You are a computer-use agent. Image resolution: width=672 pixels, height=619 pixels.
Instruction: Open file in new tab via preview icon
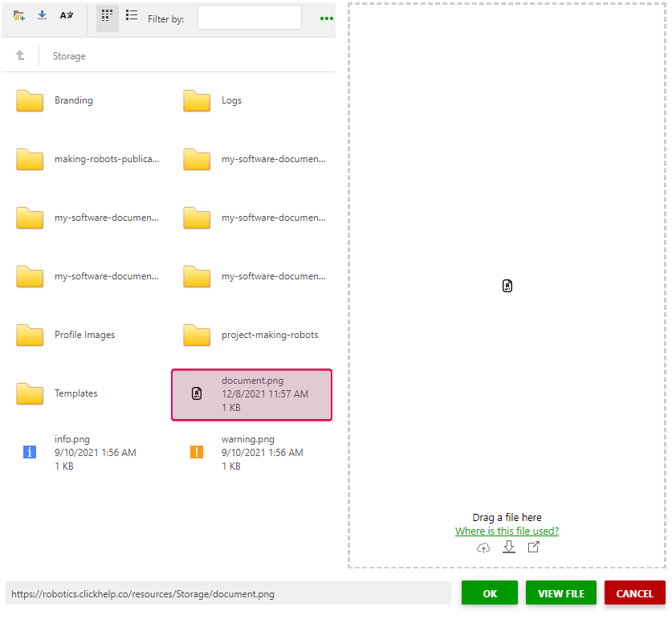pyautogui.click(x=533, y=547)
